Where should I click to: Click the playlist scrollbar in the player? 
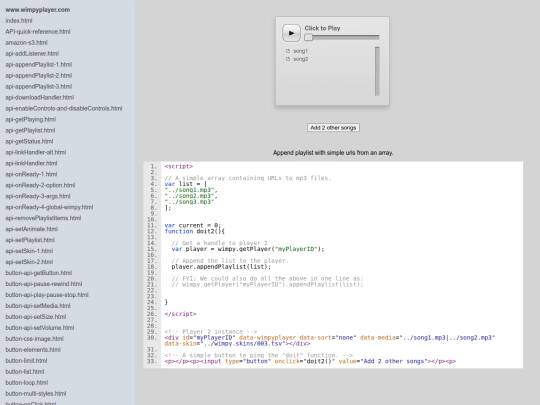pos(377,71)
